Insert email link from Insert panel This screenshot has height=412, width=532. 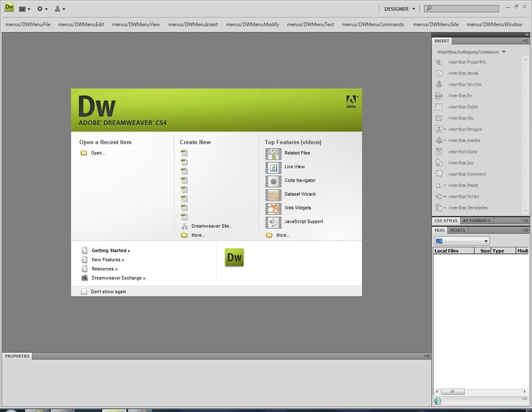456,73
